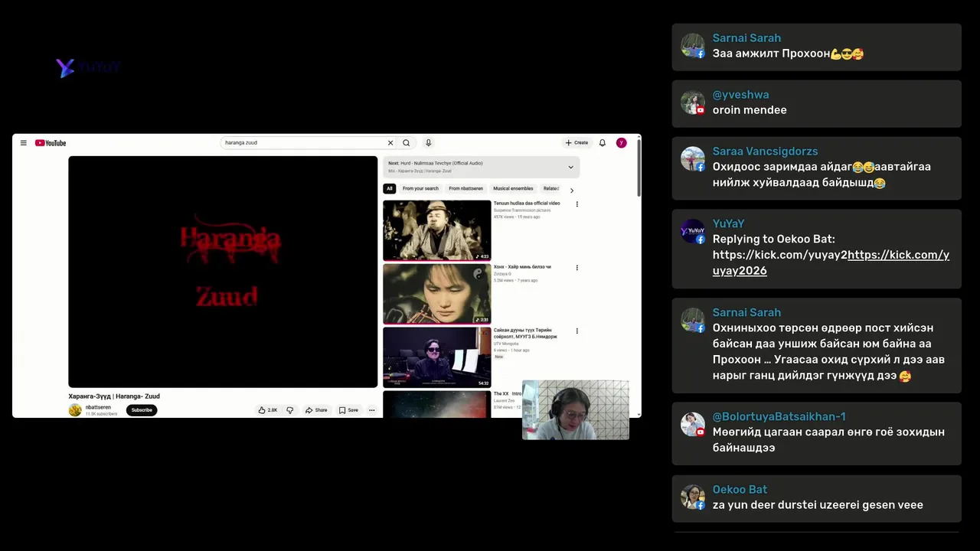Image resolution: width=980 pixels, height=551 pixels.
Task: Click the 'oroin mendee' chat message
Action: point(750,110)
